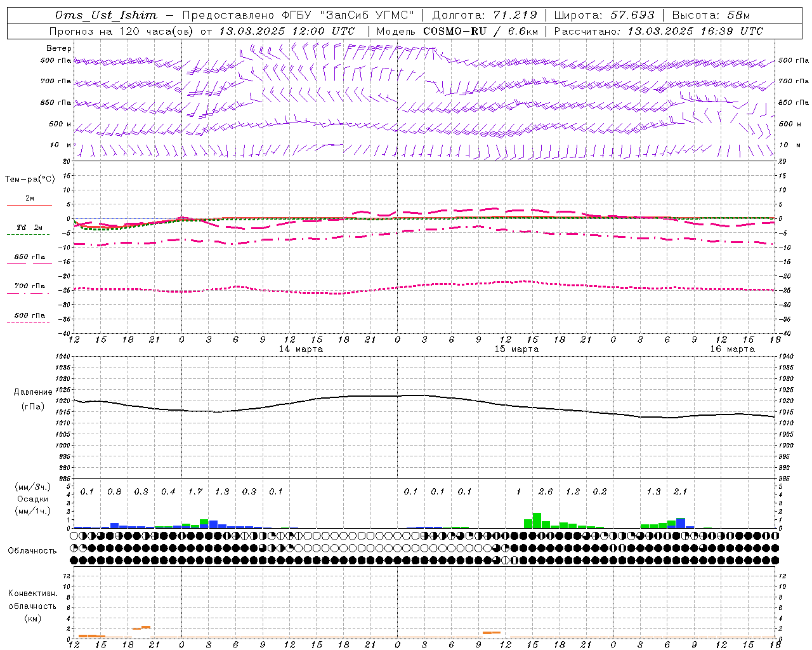This screenshot has height=650, width=812.
Task: Click the 16 марта date label
Action: (x=732, y=349)
